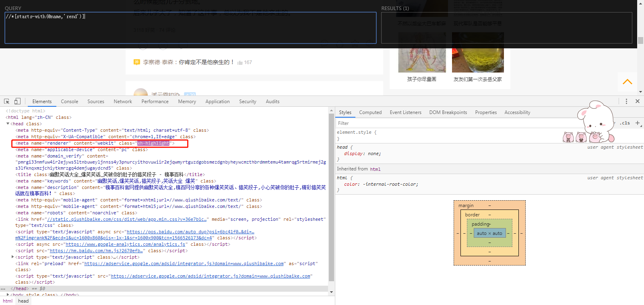Click the orange back-to-top arrow button

[627, 82]
